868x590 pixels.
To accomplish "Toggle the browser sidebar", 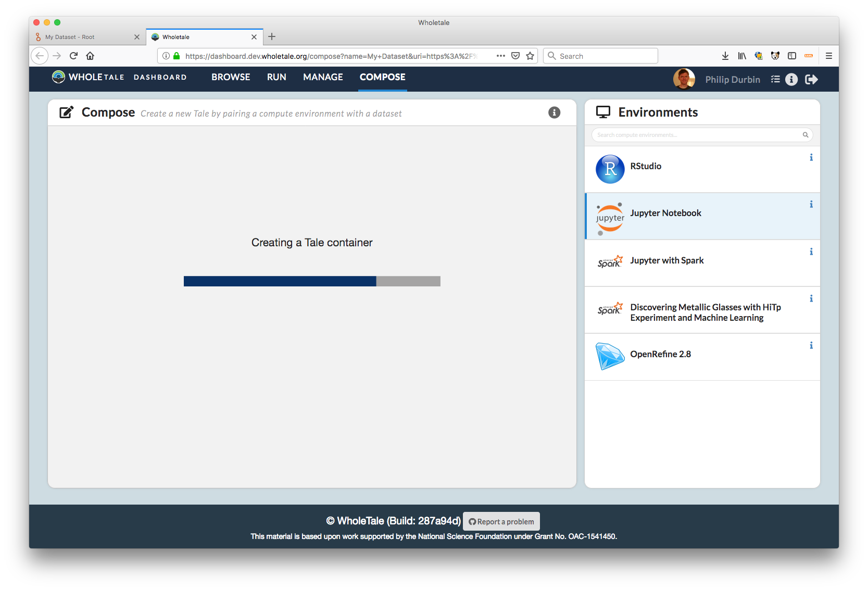I will [x=791, y=56].
